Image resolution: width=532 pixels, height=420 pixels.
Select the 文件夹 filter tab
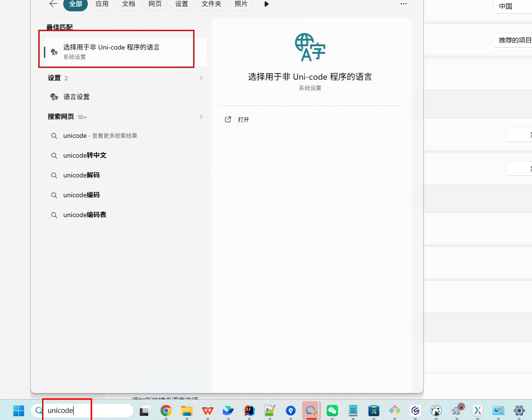[x=211, y=4]
